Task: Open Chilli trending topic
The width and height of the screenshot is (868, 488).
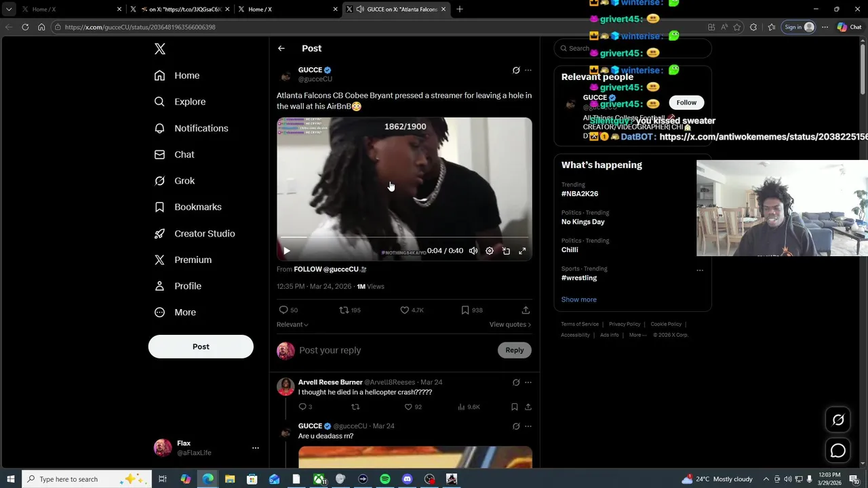Action: [570, 250]
